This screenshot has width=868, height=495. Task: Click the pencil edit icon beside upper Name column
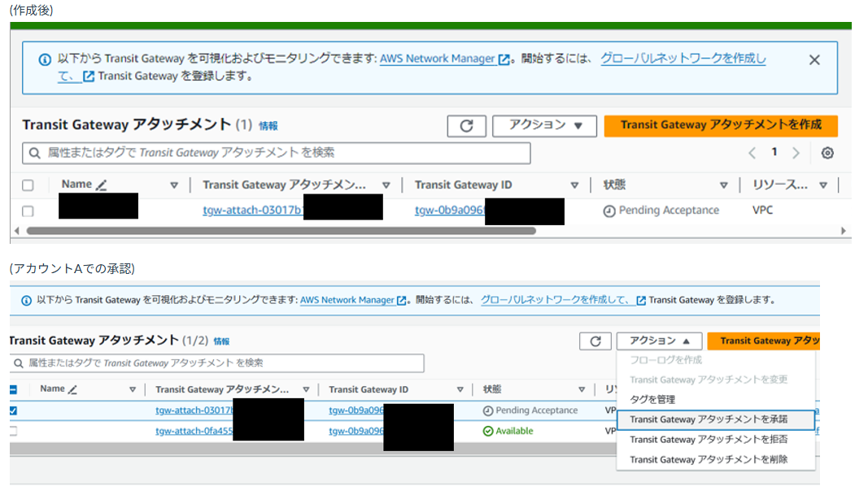point(101,185)
